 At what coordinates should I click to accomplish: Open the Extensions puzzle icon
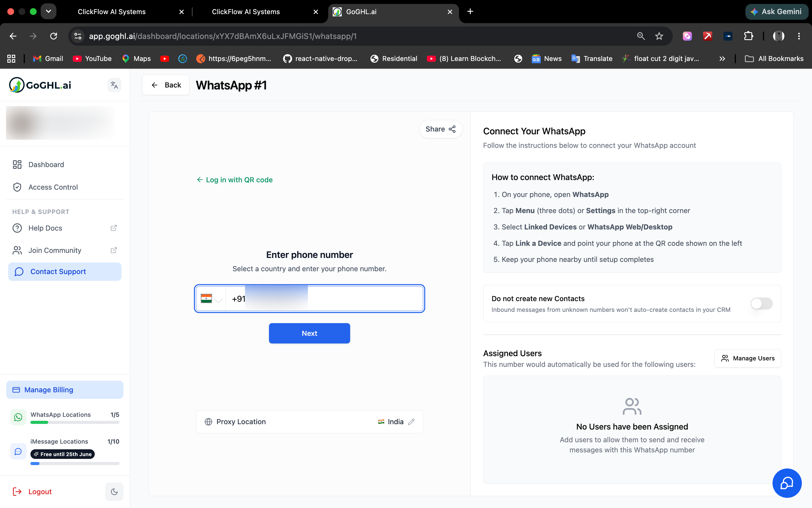pyautogui.click(x=748, y=36)
